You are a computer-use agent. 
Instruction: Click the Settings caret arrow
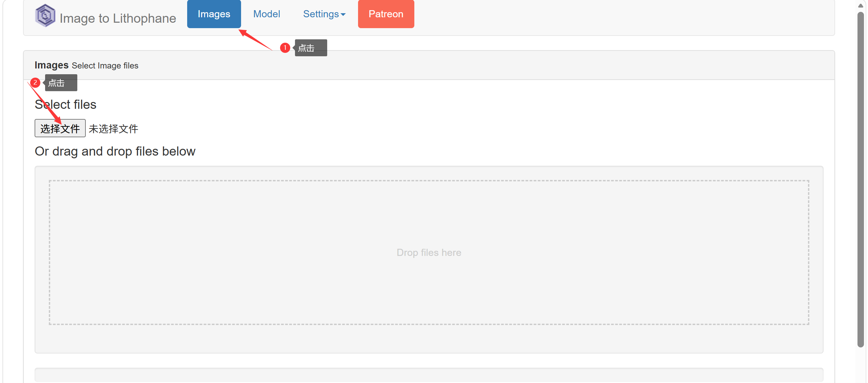(343, 15)
